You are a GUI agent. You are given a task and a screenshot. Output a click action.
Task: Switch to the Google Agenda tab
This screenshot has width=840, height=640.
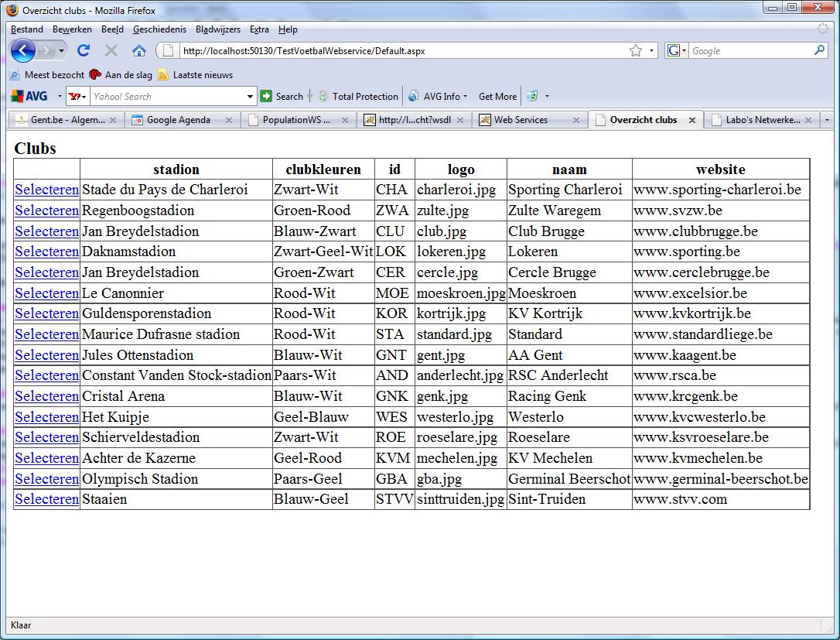pyautogui.click(x=178, y=120)
